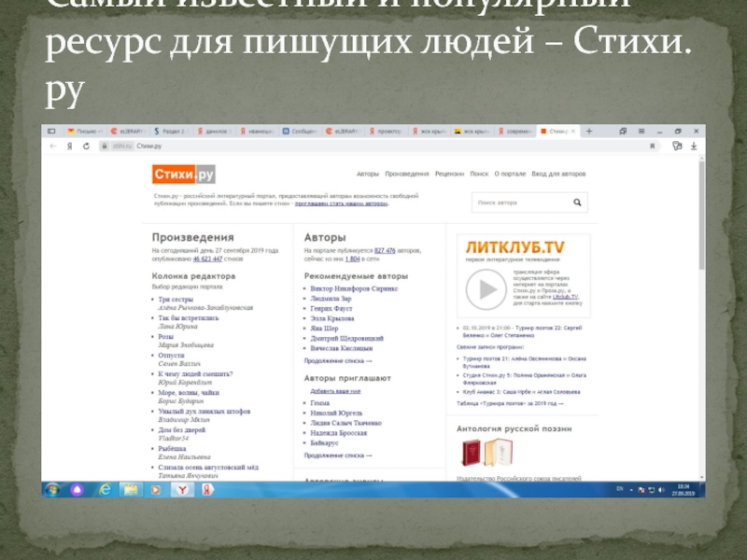The height and width of the screenshot is (560, 747).
Task: Click the red Я icon on the taskbar
Action: pyautogui.click(x=206, y=489)
